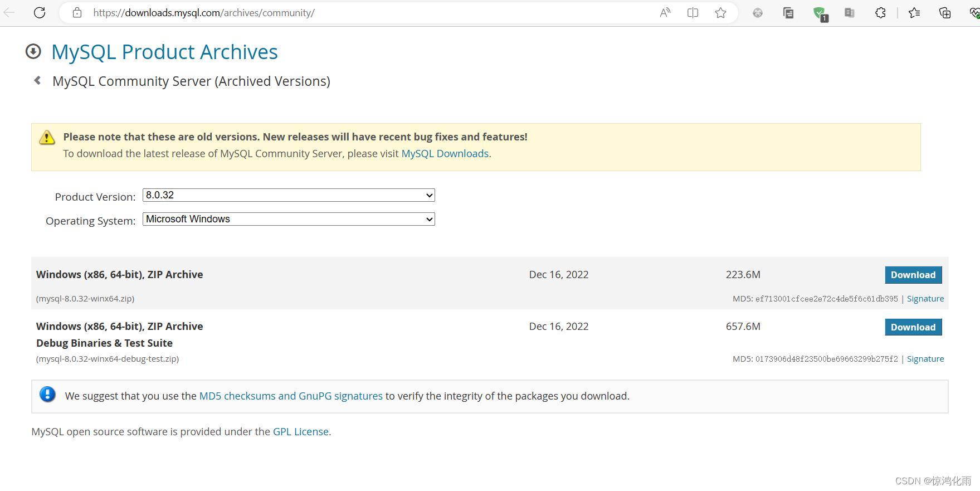This screenshot has height=491, width=980.
Task: Click 'MySQL Community Server (Archived Versions)' heading
Action: 191,81
